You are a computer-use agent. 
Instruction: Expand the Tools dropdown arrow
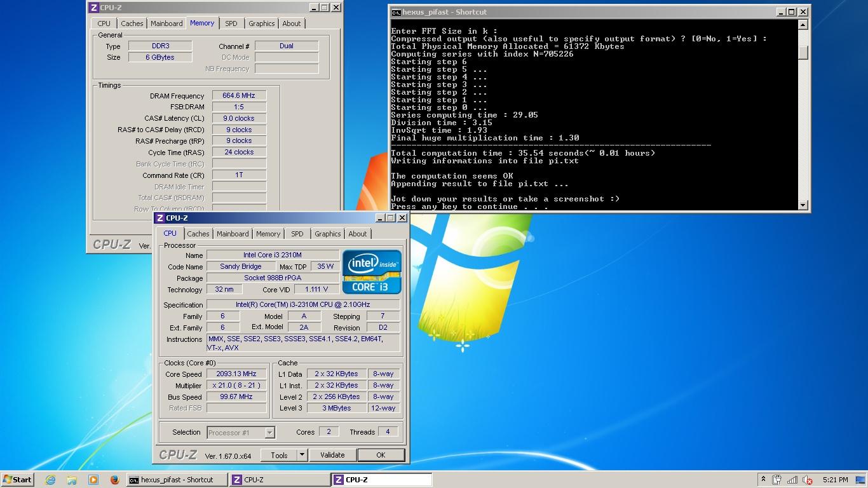pyautogui.click(x=302, y=455)
